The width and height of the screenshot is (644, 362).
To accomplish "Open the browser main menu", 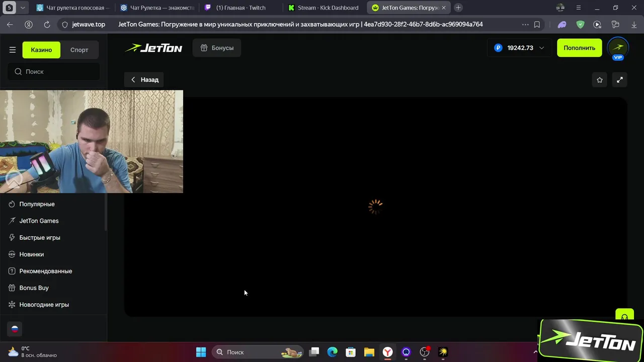I will point(578,8).
